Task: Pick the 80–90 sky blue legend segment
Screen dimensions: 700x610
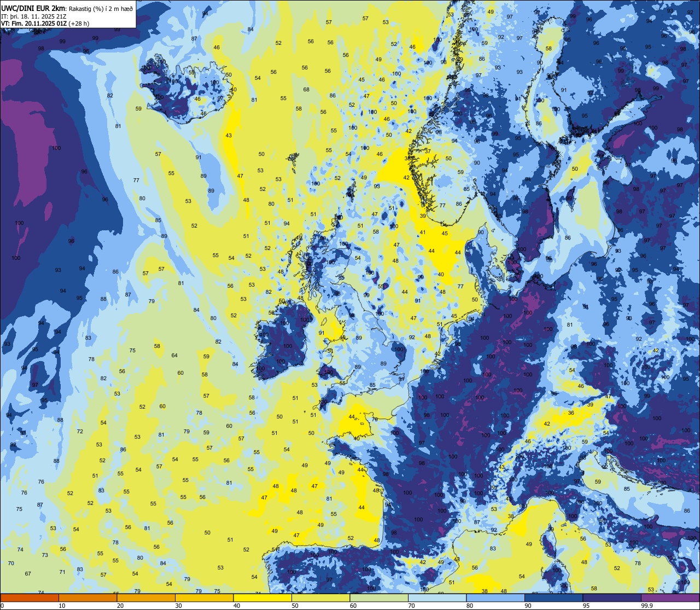Action: click(x=495, y=598)
